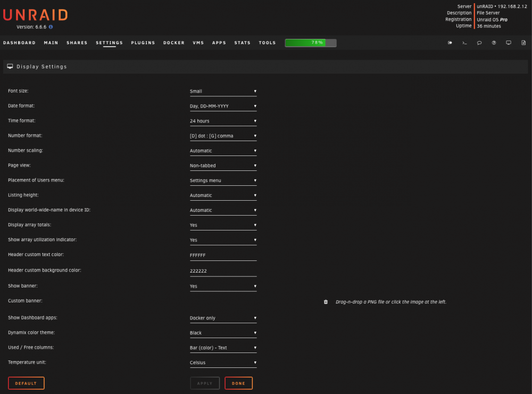The height and width of the screenshot is (394, 532).
Task: Go to the Main tab
Action: pos(51,43)
